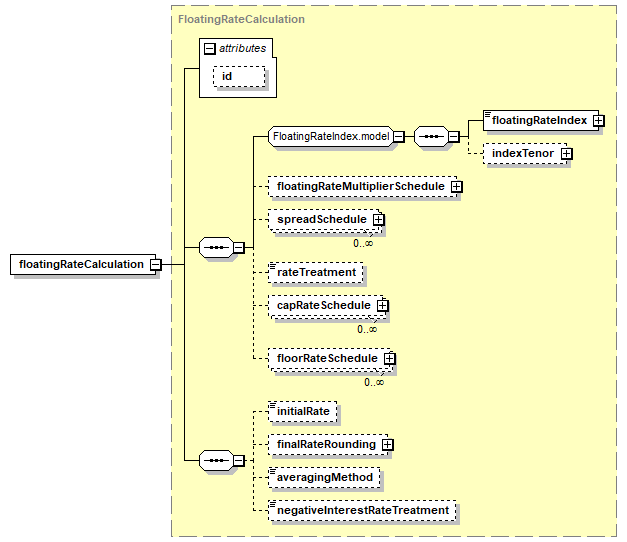This screenshot has width=627, height=542.
Task: Click the FloatingRateCalculation type title
Action: (241, 19)
